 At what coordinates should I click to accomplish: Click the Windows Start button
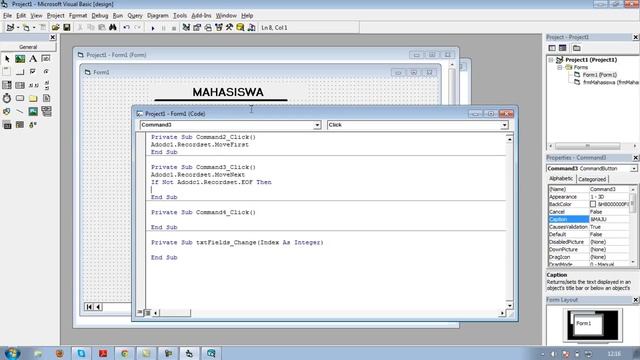(x=11, y=353)
